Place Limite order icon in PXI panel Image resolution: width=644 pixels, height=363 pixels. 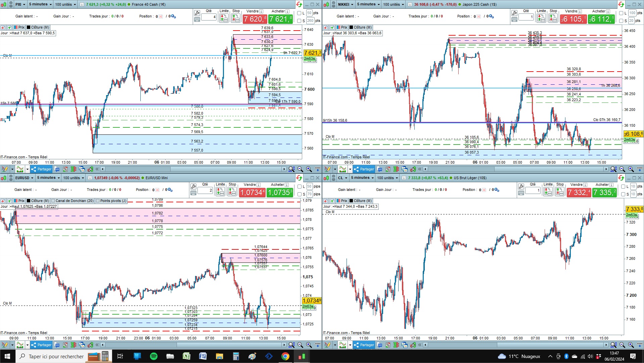[224, 18]
